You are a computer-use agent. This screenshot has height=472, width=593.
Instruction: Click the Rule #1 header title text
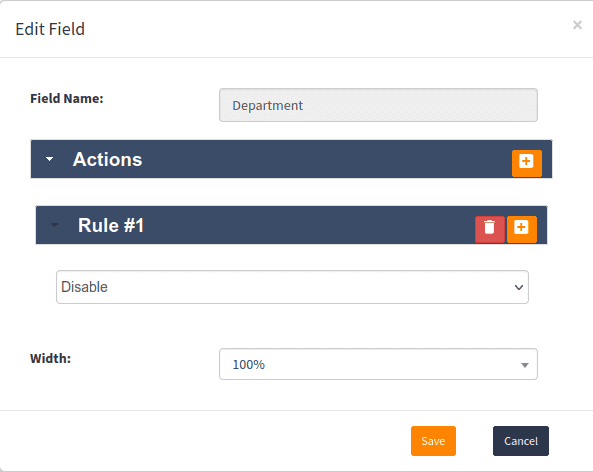111,225
